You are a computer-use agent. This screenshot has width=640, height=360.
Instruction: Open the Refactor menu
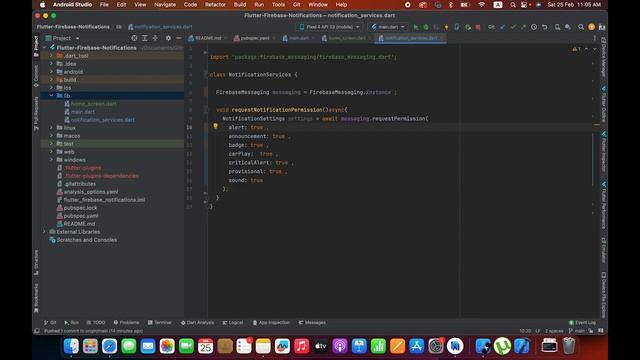[x=215, y=5]
